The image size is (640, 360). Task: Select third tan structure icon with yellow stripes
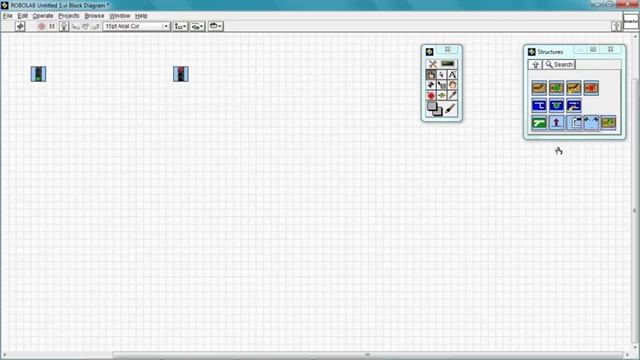574,88
